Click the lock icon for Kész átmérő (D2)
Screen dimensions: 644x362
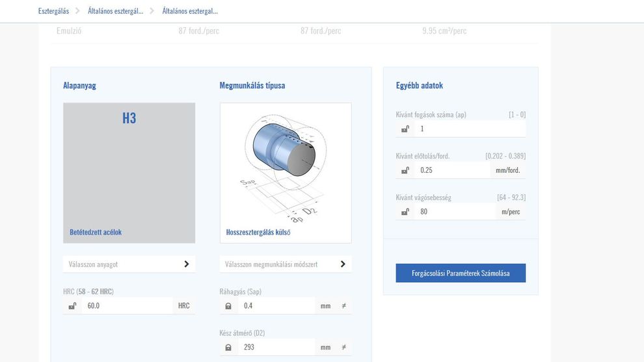[x=228, y=347]
